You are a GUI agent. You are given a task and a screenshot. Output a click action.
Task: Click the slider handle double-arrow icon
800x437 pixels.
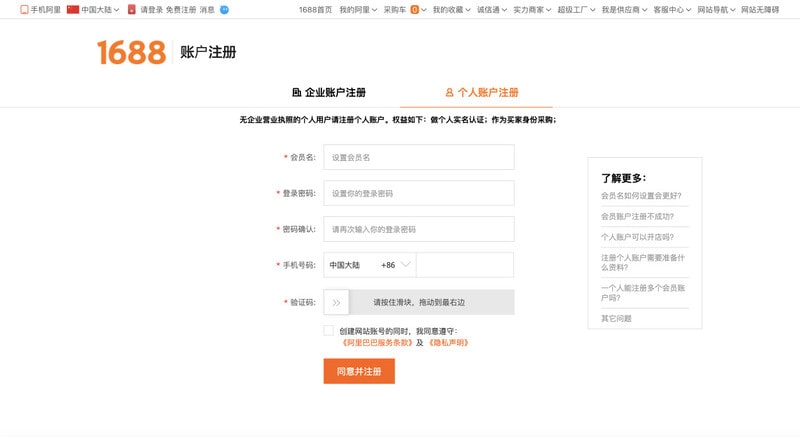coord(336,302)
